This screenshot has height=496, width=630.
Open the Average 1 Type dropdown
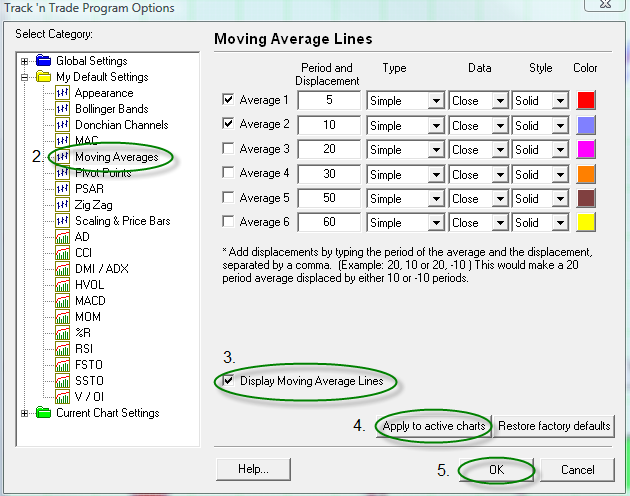[x=436, y=100]
